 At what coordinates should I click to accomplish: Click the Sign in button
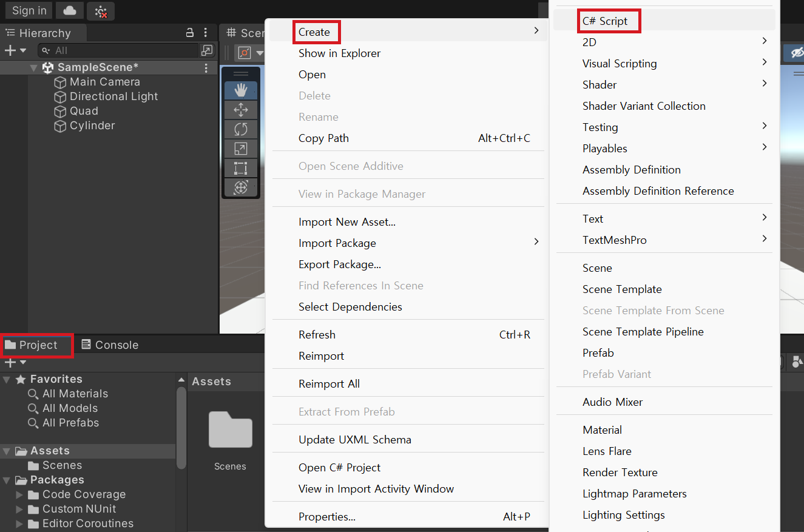click(29, 10)
